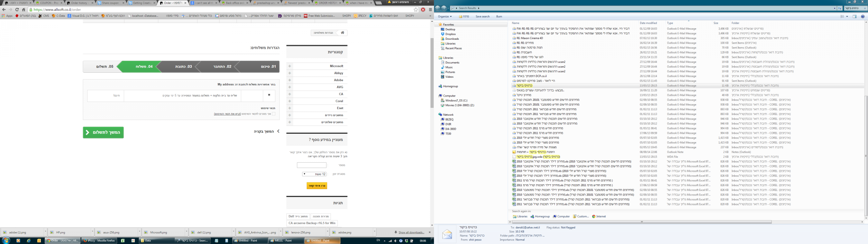Select step 01 summary in checkout
This screenshot has width=868, height=244.
click(x=268, y=67)
